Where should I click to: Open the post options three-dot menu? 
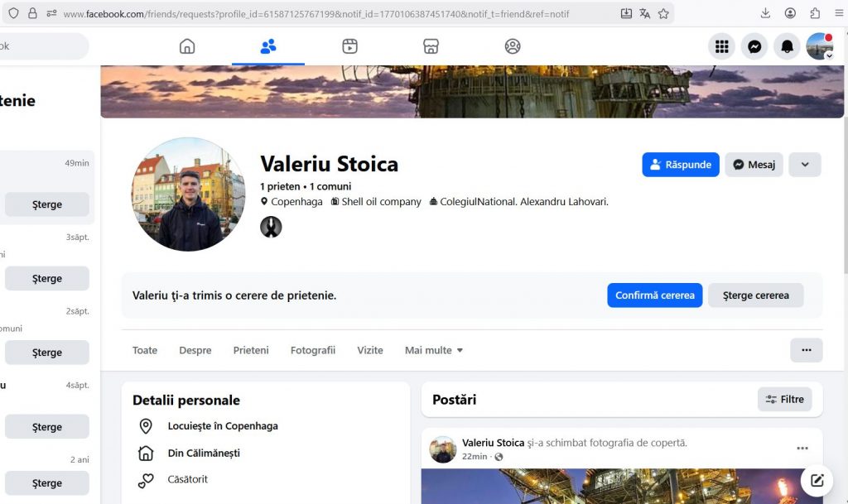802,449
